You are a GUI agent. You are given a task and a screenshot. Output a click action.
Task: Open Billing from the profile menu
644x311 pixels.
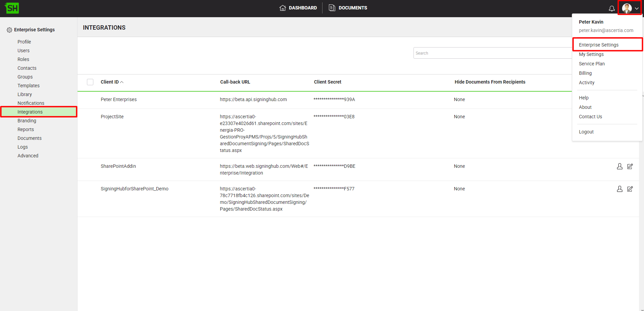click(585, 73)
